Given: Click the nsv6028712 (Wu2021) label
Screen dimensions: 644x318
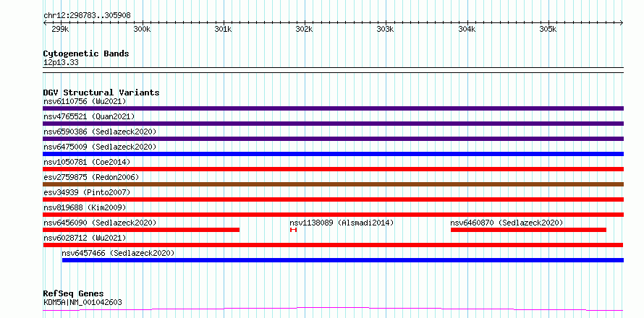Looking at the screenshot, I should 85,238.
